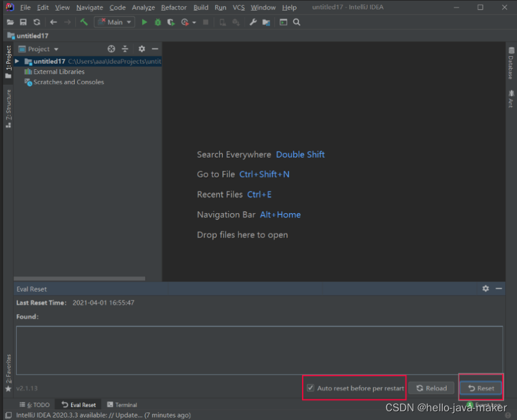Open the Z: Structure side tab
The width and height of the screenshot is (517, 420).
tap(9, 108)
